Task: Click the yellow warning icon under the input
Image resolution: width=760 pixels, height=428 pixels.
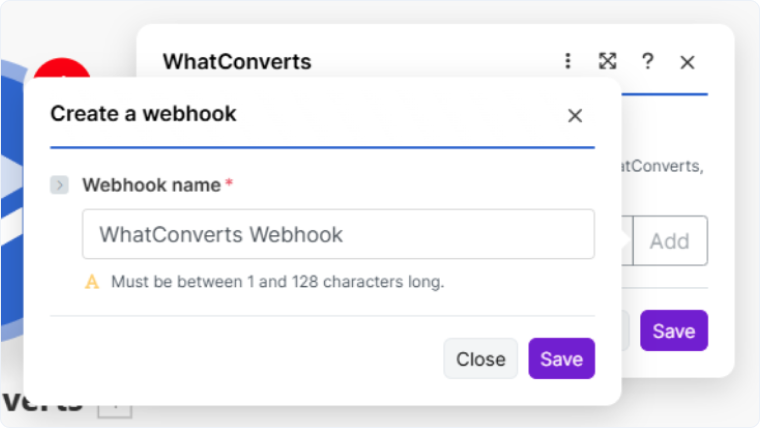Action: tap(92, 282)
